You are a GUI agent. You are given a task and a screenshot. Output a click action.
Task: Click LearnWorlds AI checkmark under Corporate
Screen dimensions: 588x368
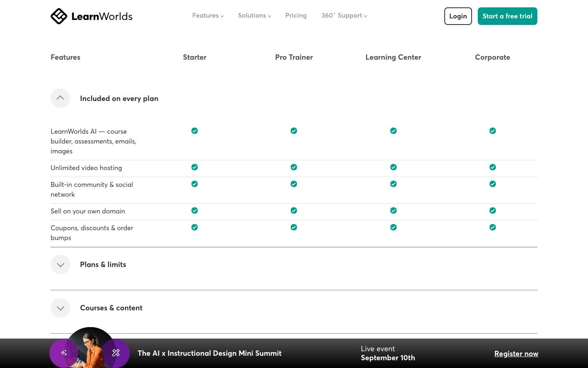493,131
